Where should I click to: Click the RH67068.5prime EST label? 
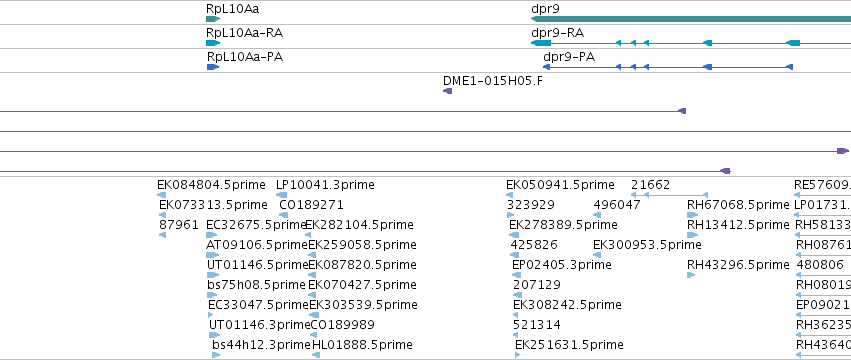click(x=738, y=205)
